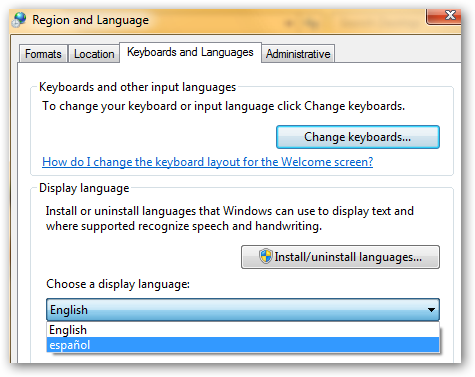Viewport: 475px width, 377px height.
Task: Select español display language option
Action: click(243, 345)
